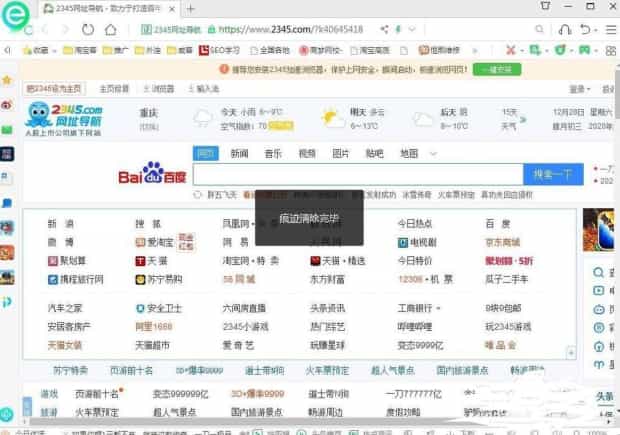
Task: Click the 搜索一下 button
Action: pyautogui.click(x=553, y=174)
